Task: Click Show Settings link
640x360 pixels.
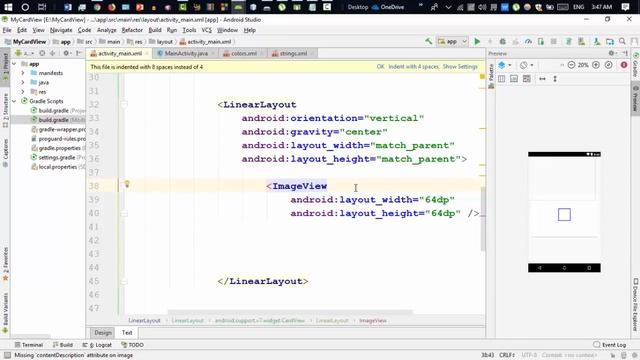Action: [460, 67]
